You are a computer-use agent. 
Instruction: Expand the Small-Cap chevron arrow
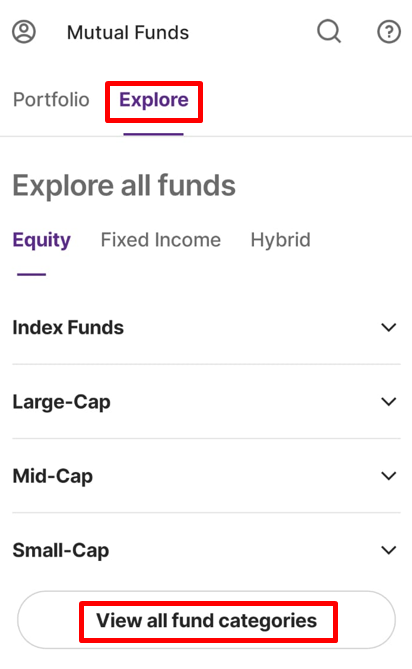[389, 550]
